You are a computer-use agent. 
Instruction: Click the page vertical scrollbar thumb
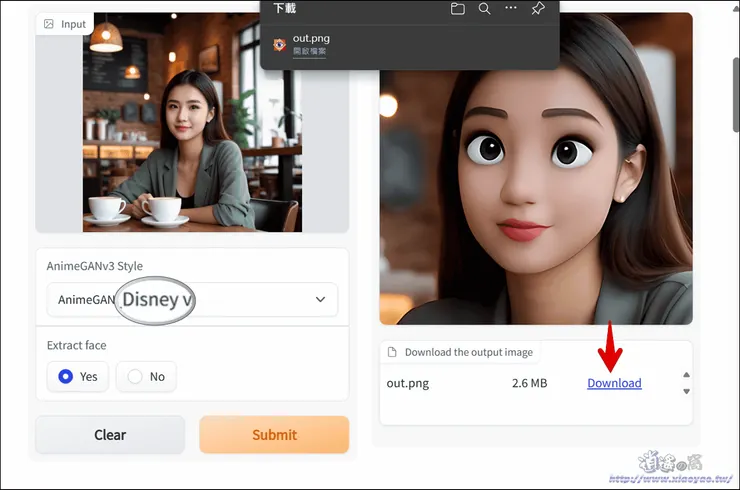click(736, 94)
